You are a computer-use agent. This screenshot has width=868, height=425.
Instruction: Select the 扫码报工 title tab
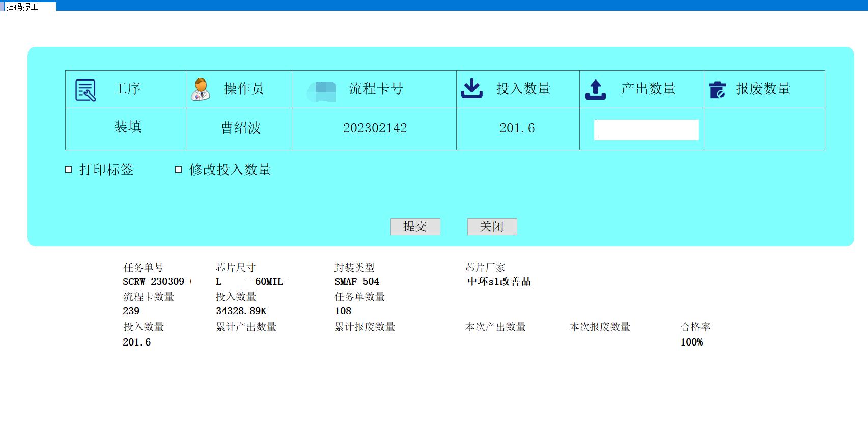click(23, 7)
